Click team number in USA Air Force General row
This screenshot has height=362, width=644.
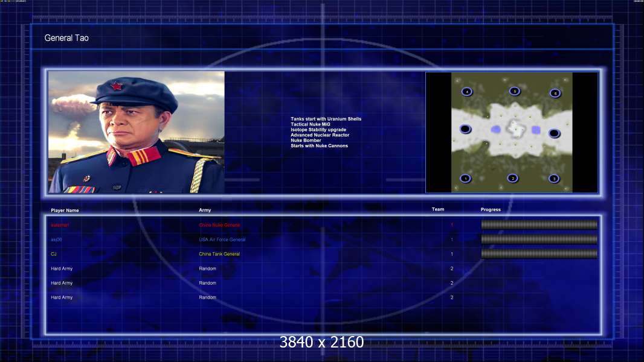[x=452, y=240]
